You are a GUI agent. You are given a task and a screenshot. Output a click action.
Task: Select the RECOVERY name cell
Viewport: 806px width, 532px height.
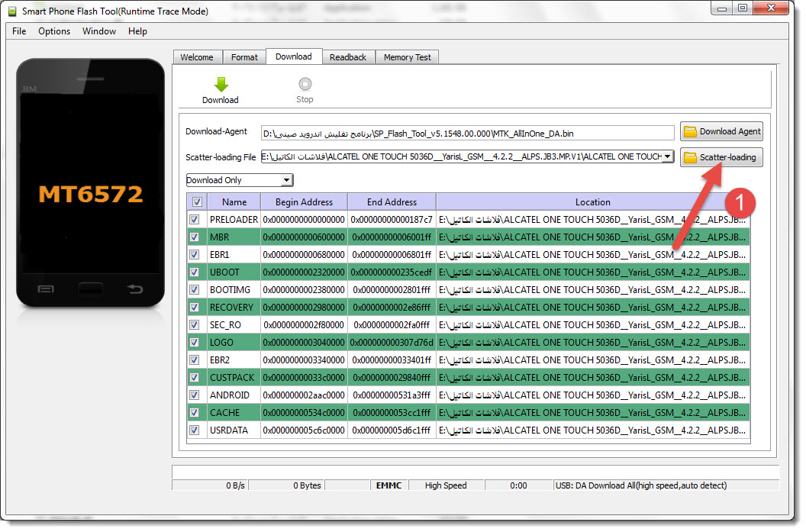234,308
